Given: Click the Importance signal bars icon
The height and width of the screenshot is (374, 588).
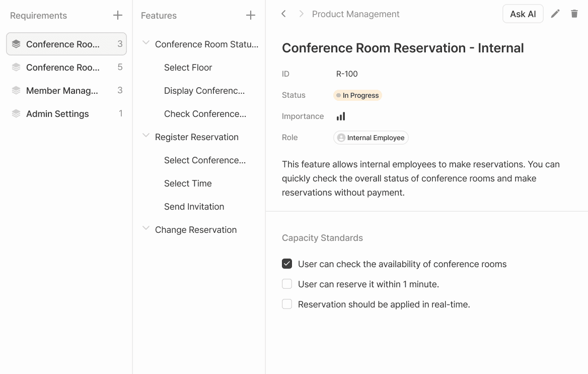Looking at the screenshot, I should coord(341,116).
